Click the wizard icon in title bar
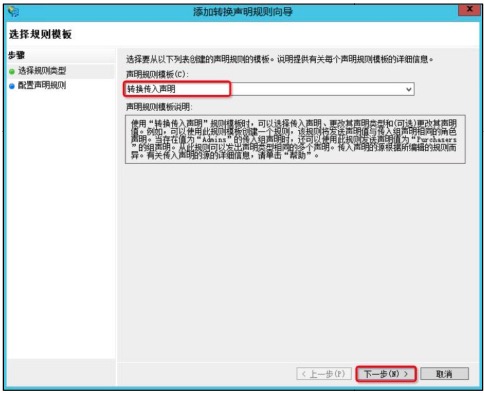Viewport: 484px width, 393px height. 14,11
